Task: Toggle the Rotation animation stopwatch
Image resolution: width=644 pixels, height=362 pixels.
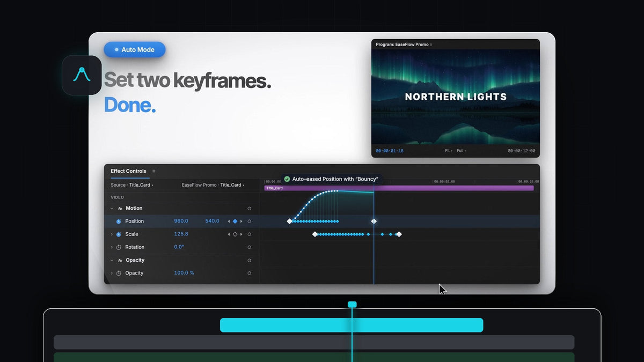Action: [119, 247]
